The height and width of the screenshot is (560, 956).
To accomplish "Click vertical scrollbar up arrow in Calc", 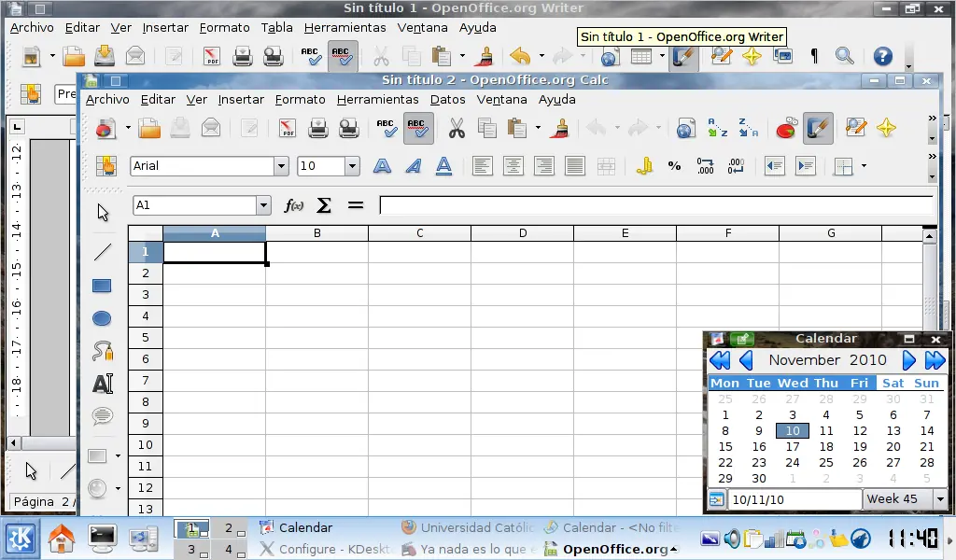I will point(929,236).
